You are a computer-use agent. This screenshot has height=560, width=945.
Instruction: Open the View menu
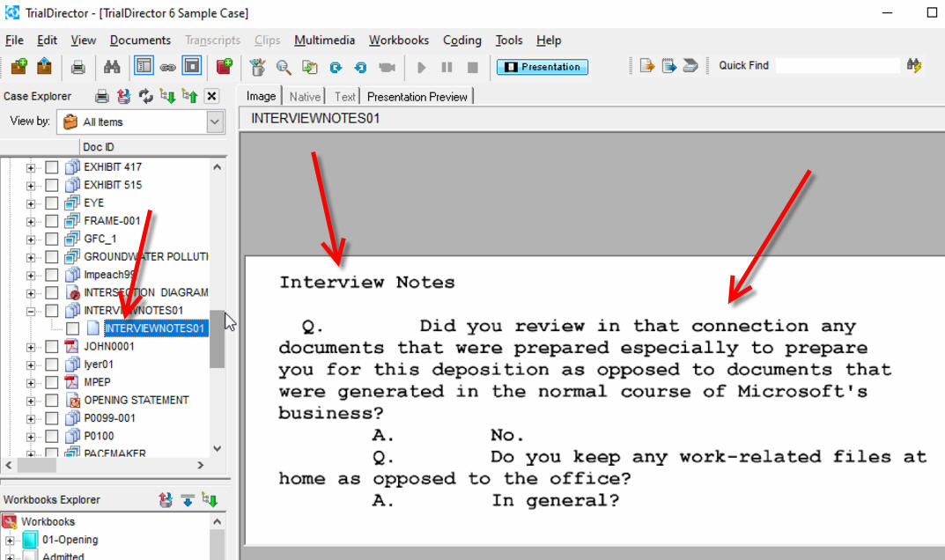pyautogui.click(x=83, y=41)
